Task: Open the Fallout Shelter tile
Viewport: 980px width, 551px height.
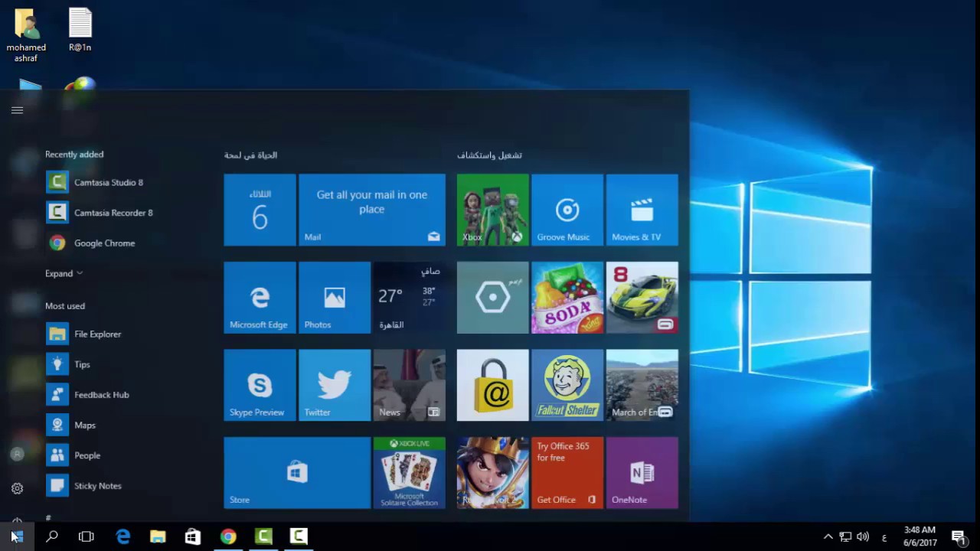Action: pos(567,385)
